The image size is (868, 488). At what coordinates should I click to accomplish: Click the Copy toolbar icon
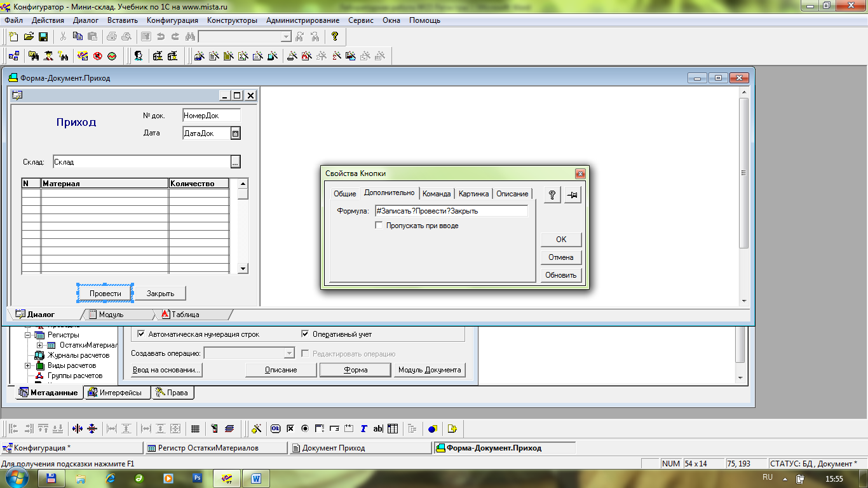click(x=78, y=37)
